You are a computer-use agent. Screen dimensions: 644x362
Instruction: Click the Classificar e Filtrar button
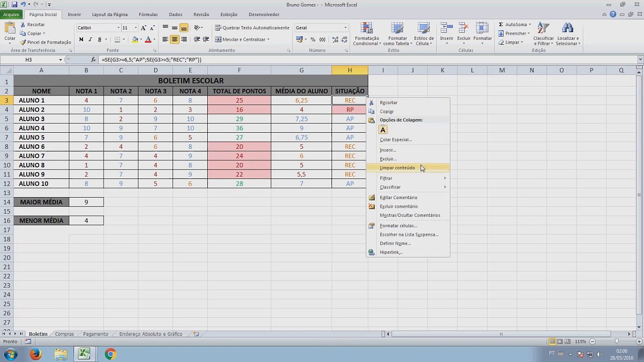(543, 34)
